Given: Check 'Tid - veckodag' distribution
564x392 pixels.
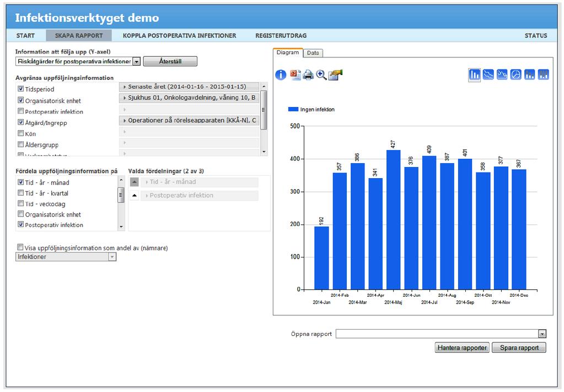Looking at the screenshot, I should (21, 203).
